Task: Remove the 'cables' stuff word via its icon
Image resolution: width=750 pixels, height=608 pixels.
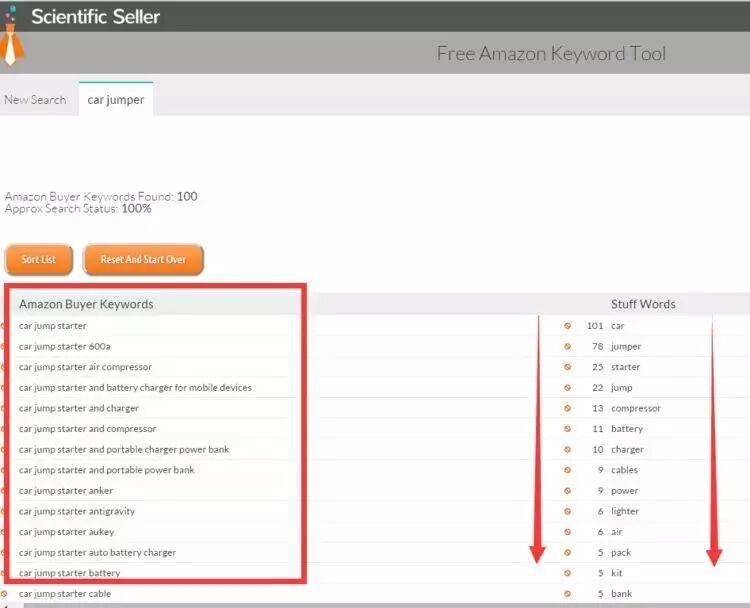Action: click(567, 470)
